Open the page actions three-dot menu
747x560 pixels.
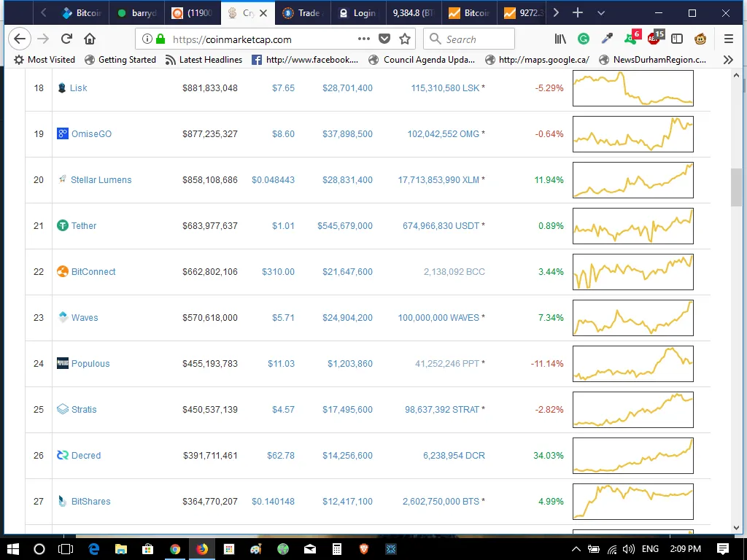[363, 39]
